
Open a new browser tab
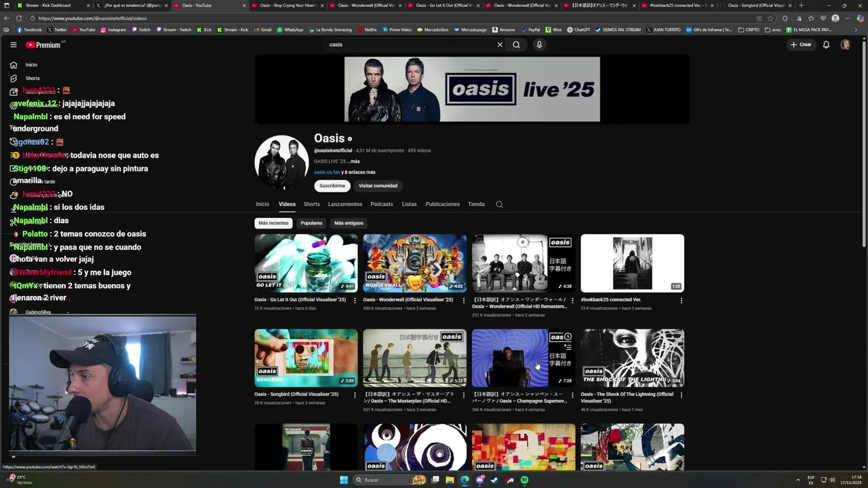pos(801,5)
